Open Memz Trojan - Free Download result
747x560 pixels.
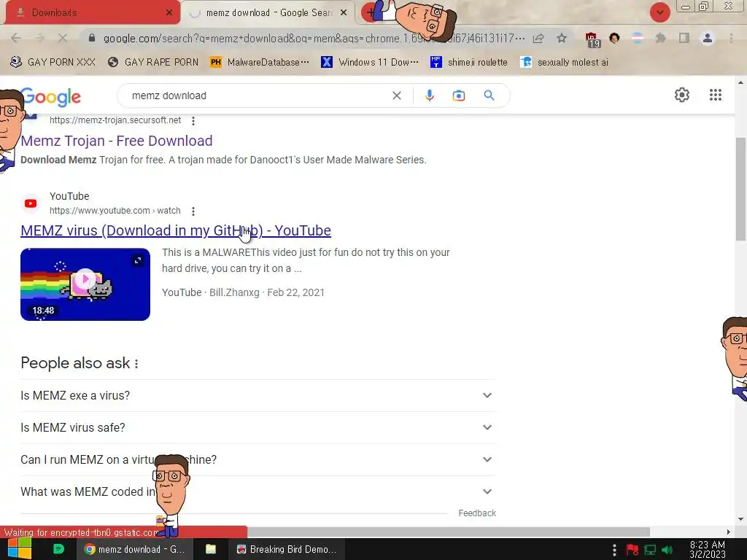pos(117,141)
